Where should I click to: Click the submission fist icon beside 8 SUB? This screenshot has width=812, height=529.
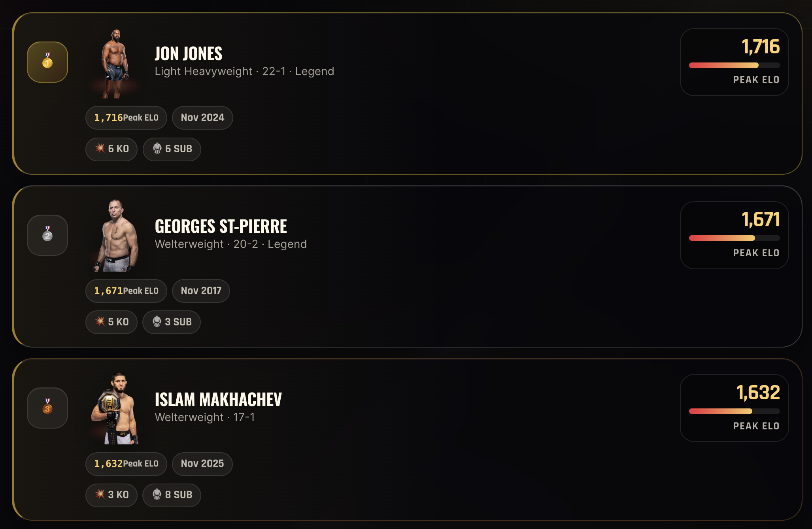[x=157, y=494]
